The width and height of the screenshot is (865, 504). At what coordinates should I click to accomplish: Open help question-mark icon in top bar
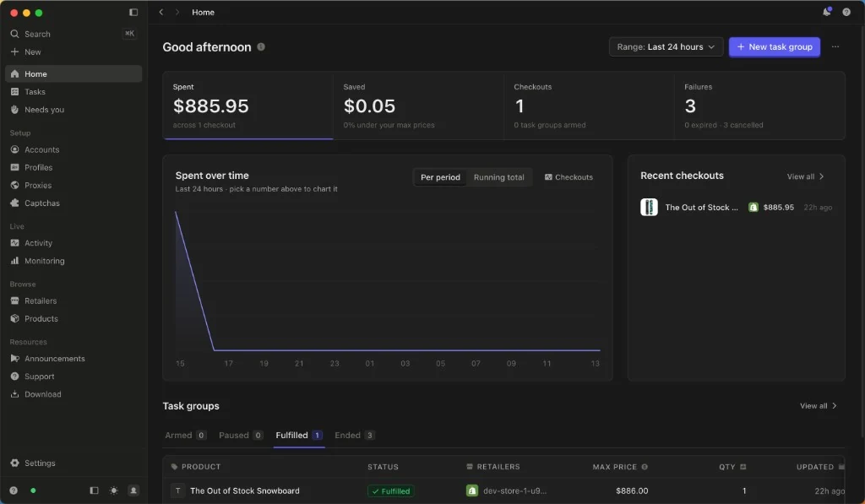coord(846,12)
